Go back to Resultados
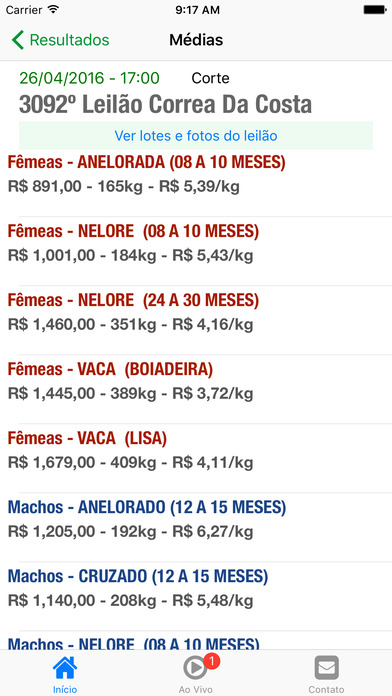The height and width of the screenshot is (696, 392). coord(60,40)
